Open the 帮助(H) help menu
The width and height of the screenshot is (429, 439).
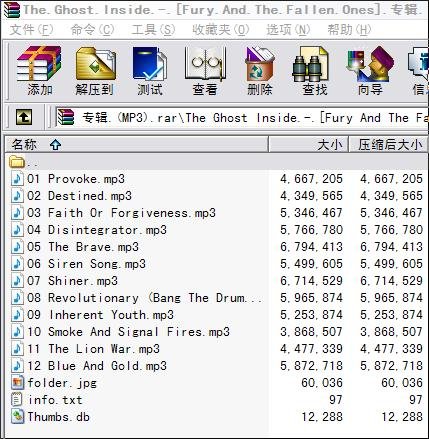pyautogui.click(x=349, y=30)
